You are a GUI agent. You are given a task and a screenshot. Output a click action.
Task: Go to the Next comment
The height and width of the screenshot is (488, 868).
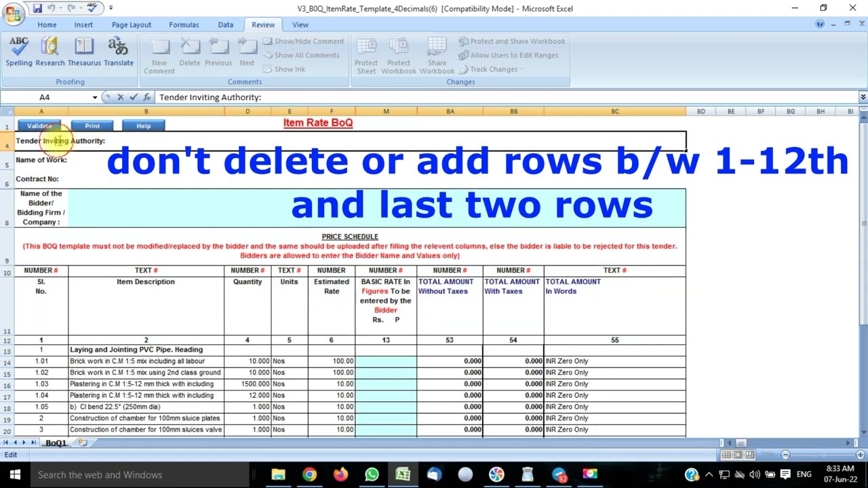click(x=247, y=52)
